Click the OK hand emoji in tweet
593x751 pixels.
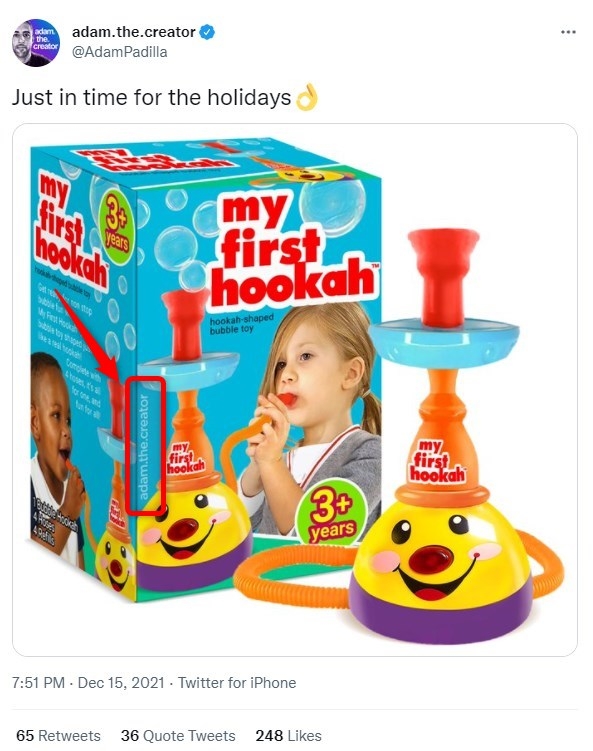click(x=307, y=97)
